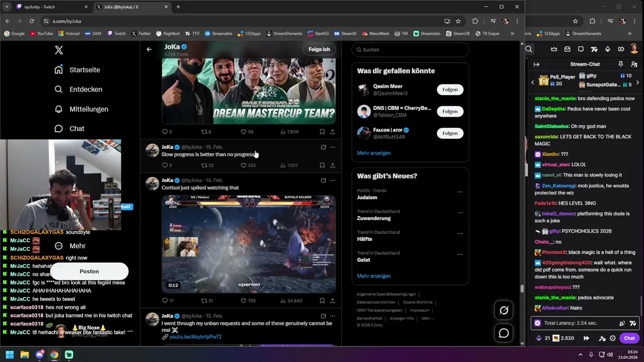The width and height of the screenshot is (644, 362).
Task: Open Mitteilungen in X sidebar
Action: pyautogui.click(x=81, y=109)
